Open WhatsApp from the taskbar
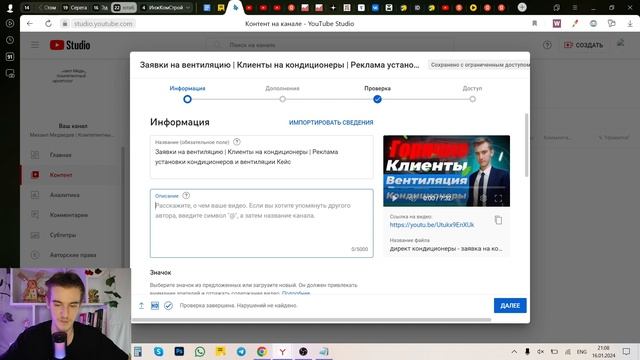The image size is (640, 360). point(200,351)
